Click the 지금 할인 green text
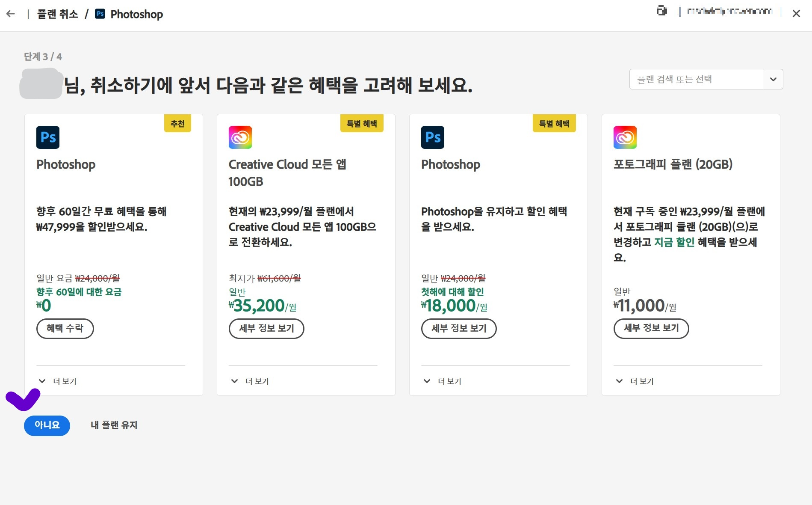Image resolution: width=812 pixels, height=505 pixels. click(x=674, y=242)
